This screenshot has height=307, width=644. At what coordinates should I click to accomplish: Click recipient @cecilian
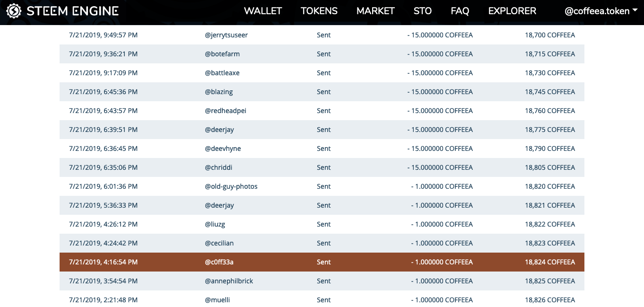[219, 243]
